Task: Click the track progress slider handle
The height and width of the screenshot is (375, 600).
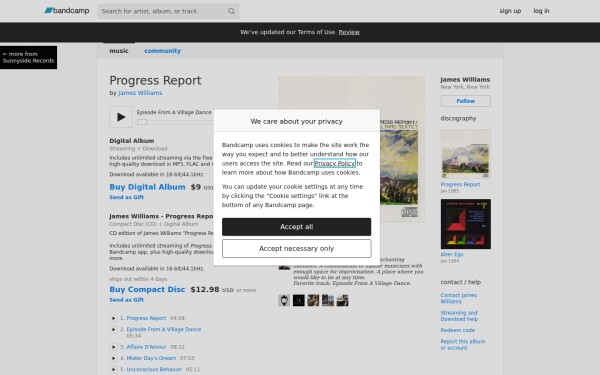Action: tap(142, 122)
